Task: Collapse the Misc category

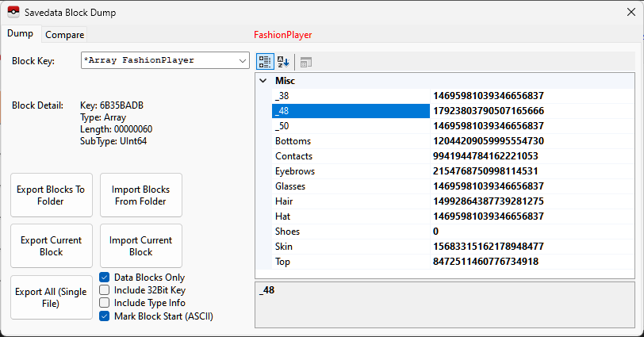Action: point(263,81)
